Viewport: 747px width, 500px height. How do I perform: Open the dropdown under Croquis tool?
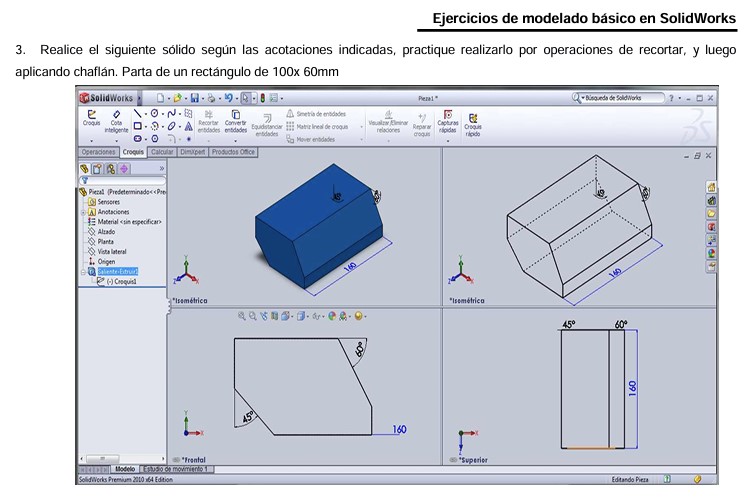pyautogui.click(x=91, y=141)
